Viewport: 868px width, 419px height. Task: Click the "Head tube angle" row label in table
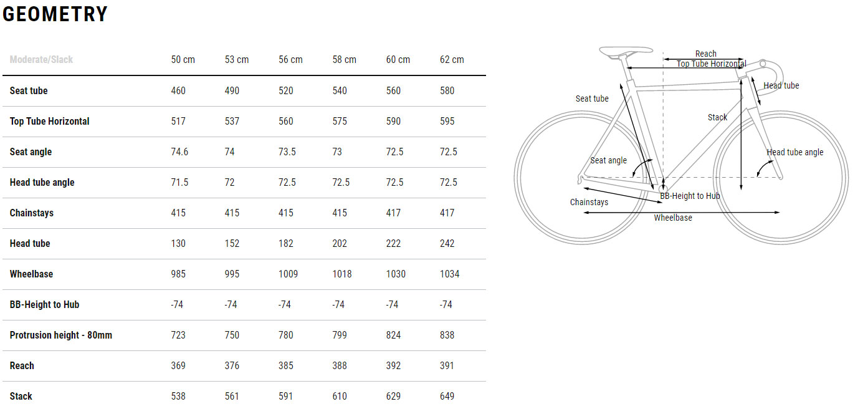point(42,182)
